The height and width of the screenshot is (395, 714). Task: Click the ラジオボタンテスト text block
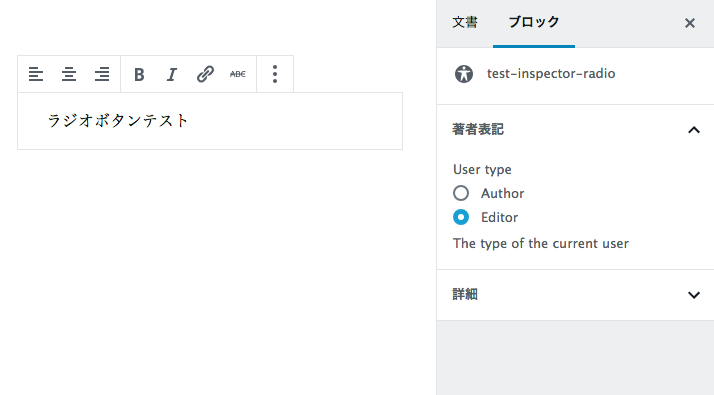[210, 121]
